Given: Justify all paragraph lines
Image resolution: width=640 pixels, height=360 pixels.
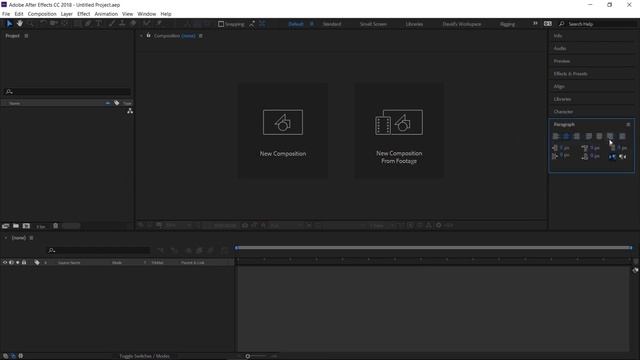Looking at the screenshot, I should pyautogui.click(x=622, y=136).
